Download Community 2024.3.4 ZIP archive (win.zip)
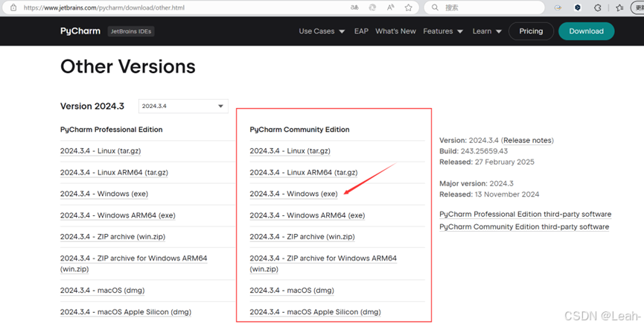 [x=302, y=237]
